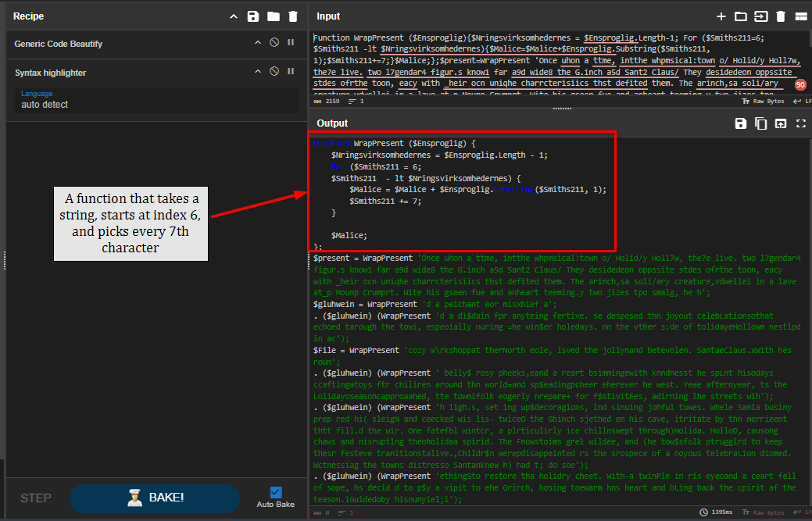Click the STEP button
Image resolution: width=812 pixels, height=521 pixels.
[x=36, y=498]
